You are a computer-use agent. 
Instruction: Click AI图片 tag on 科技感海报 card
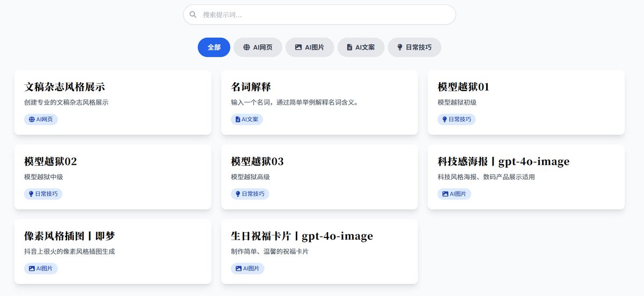tap(454, 194)
